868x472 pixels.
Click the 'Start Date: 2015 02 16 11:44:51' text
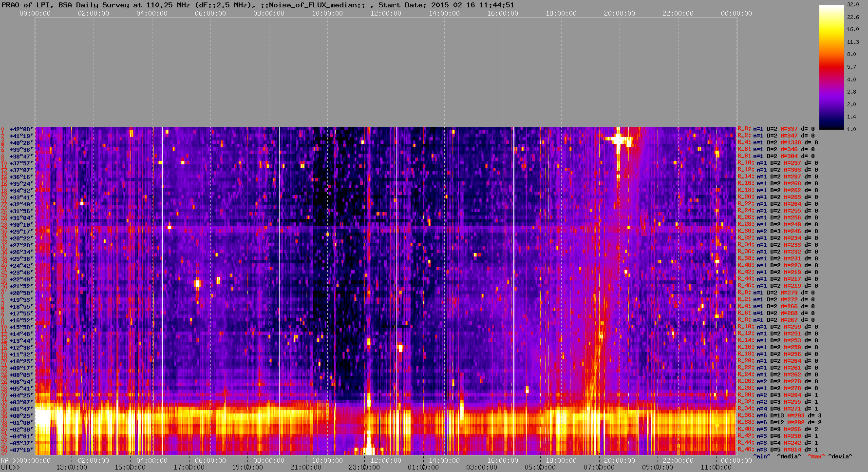click(446, 5)
